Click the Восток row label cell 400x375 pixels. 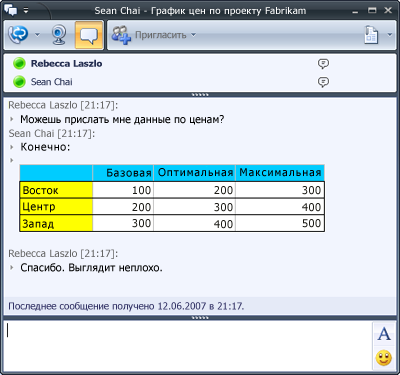(x=56, y=190)
